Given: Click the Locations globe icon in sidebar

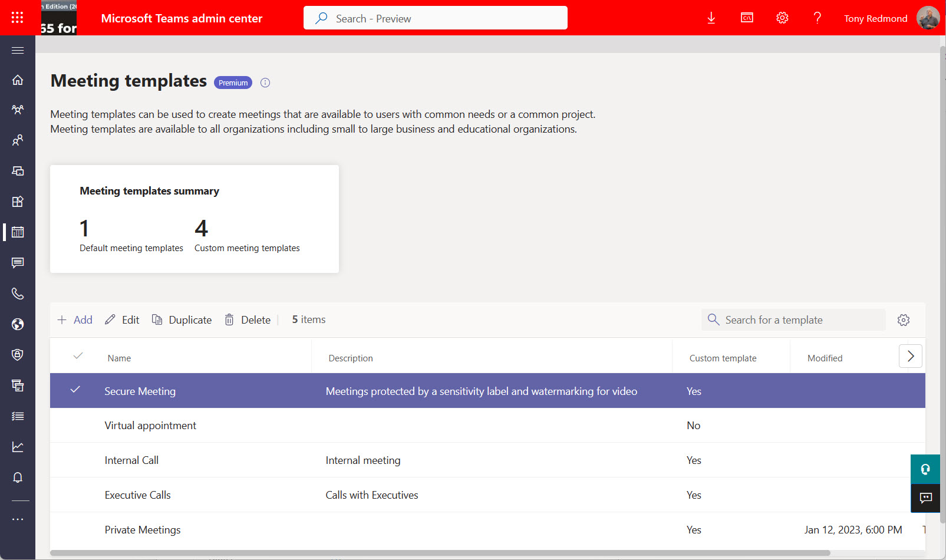Looking at the screenshot, I should pos(18,324).
